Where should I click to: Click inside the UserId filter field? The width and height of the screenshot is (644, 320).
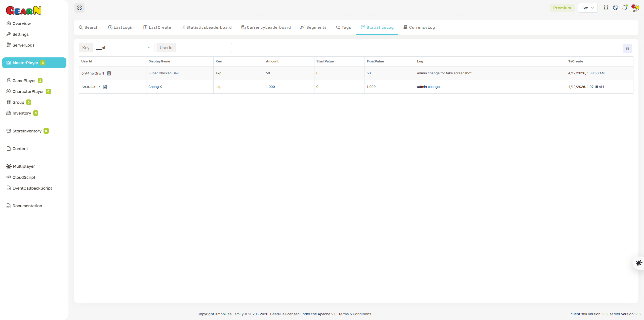[x=203, y=48]
